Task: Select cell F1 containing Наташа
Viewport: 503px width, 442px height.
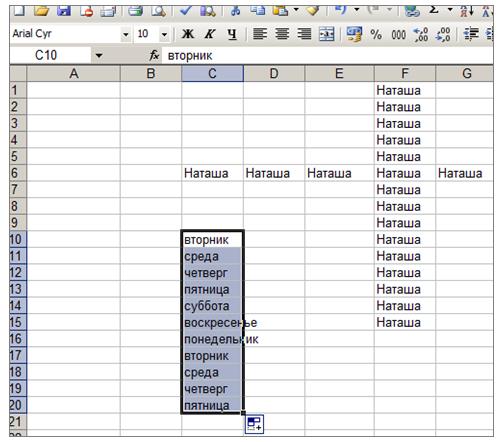Action: pos(405,90)
